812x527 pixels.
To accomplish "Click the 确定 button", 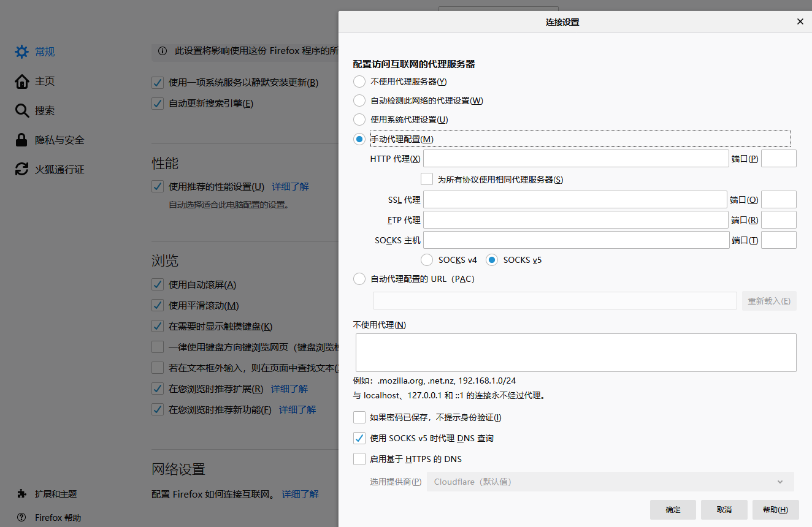I will point(673,509).
